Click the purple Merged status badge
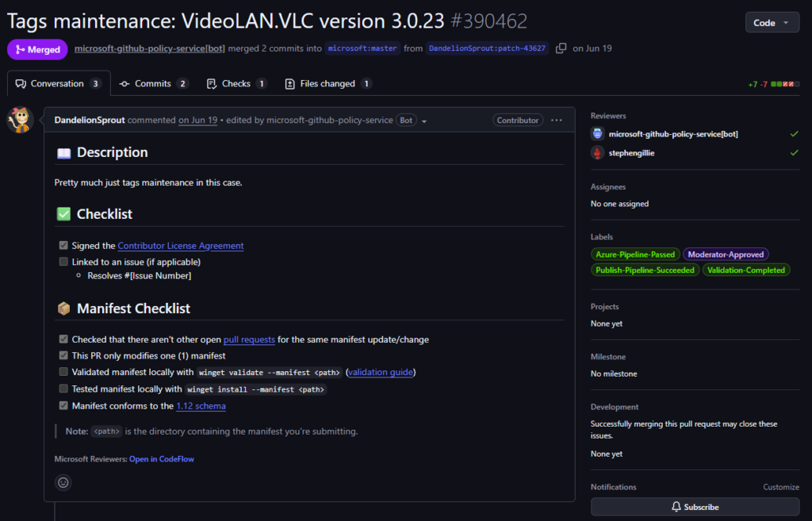Viewport: 812px width, 521px height. pos(37,49)
